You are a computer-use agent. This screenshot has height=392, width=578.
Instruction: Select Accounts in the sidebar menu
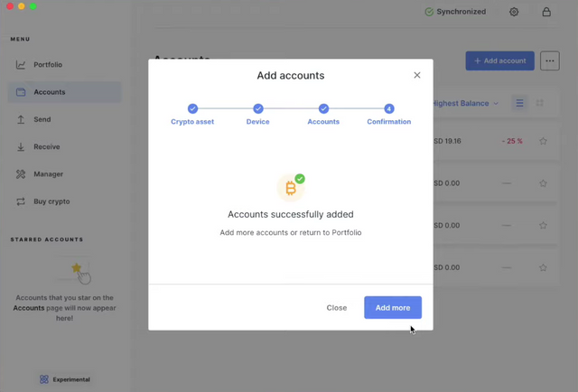pyautogui.click(x=64, y=92)
